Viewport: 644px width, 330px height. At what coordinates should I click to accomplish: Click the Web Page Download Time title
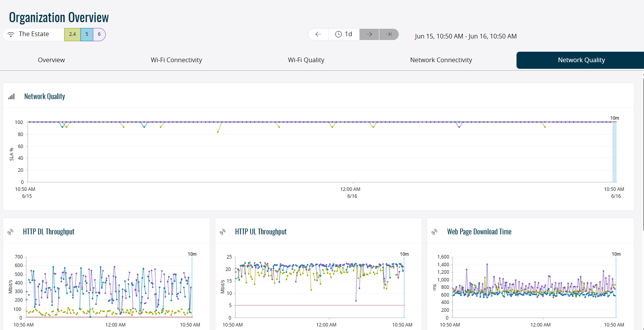tap(479, 232)
